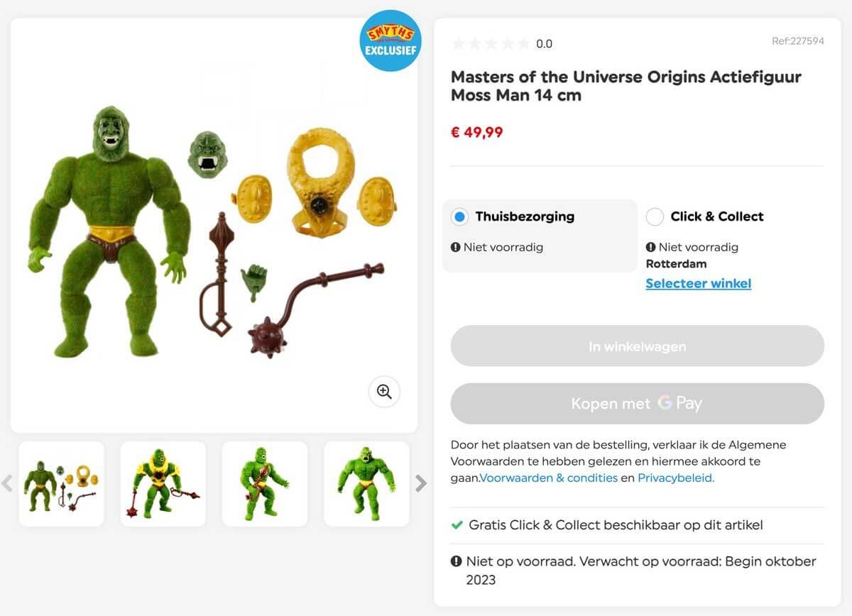Click Kopen met Google Pay

tap(637, 403)
